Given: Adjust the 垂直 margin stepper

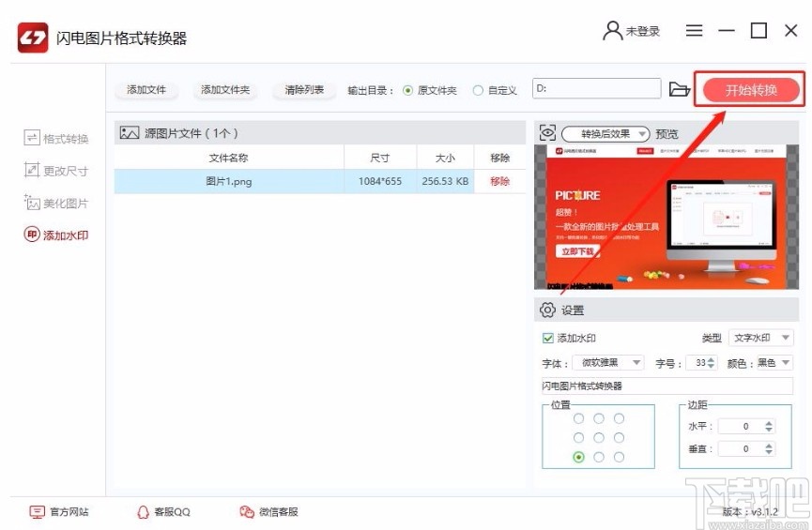Looking at the screenshot, I should [769, 448].
